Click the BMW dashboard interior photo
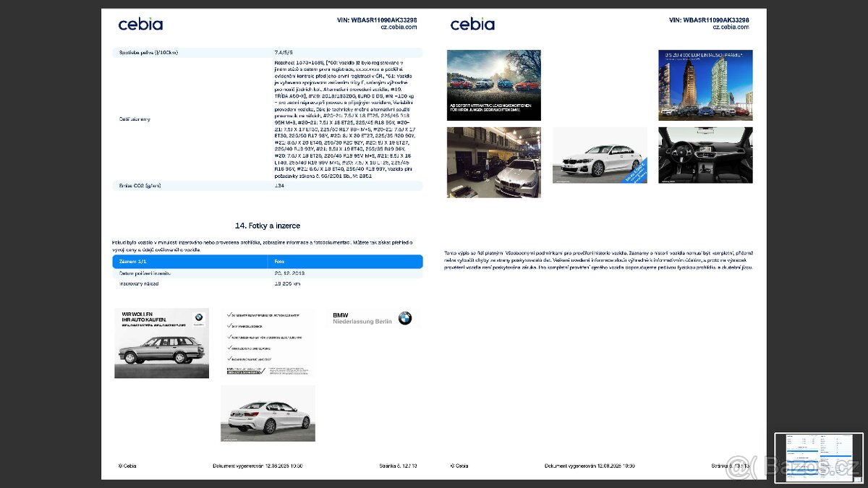868x488 pixels. pyautogui.click(x=705, y=155)
